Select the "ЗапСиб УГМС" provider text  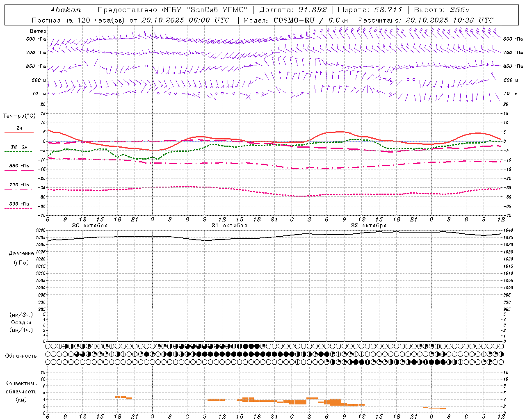(x=217, y=10)
